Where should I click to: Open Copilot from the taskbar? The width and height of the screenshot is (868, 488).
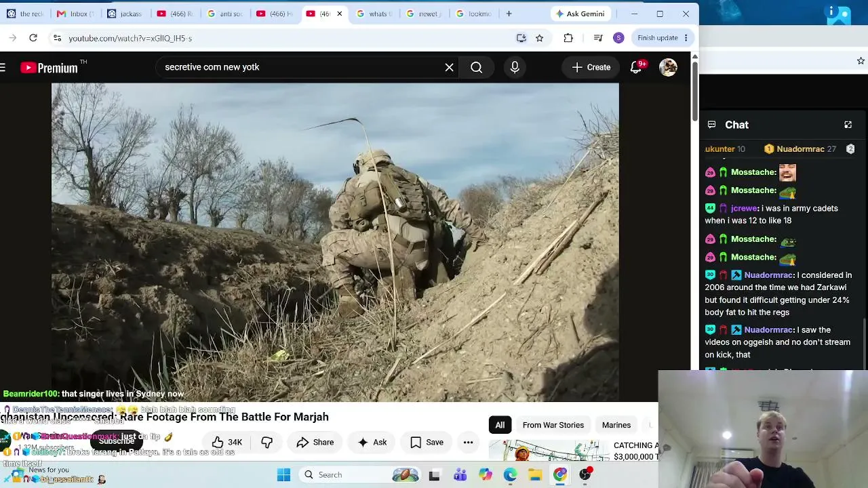coord(485,475)
